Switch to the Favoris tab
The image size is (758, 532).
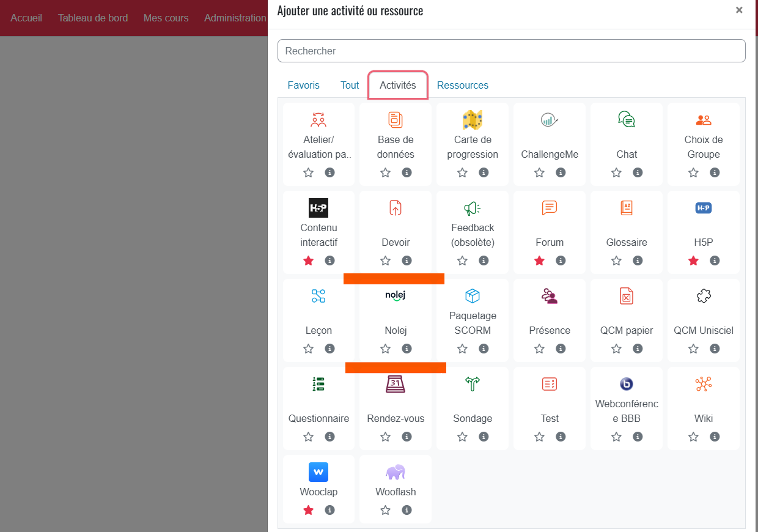tap(304, 85)
